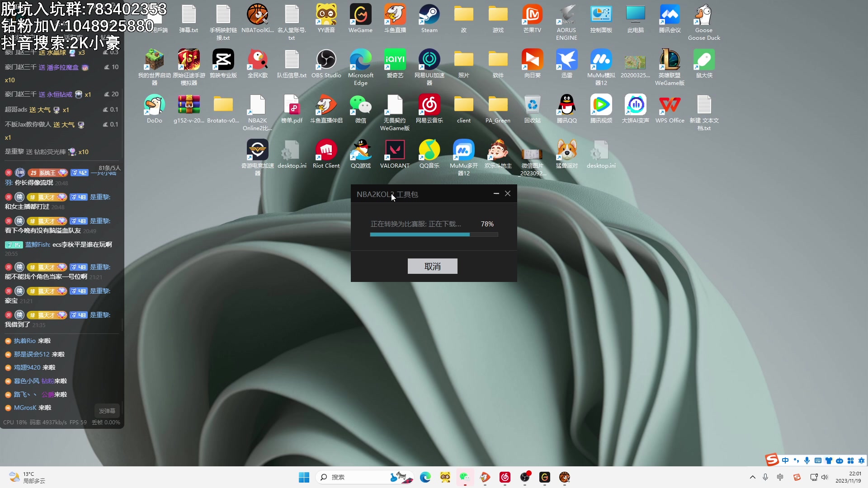Screen dimensions: 868x488
Task: Open the AORUS ENGINE shortcut
Action: click(566, 23)
